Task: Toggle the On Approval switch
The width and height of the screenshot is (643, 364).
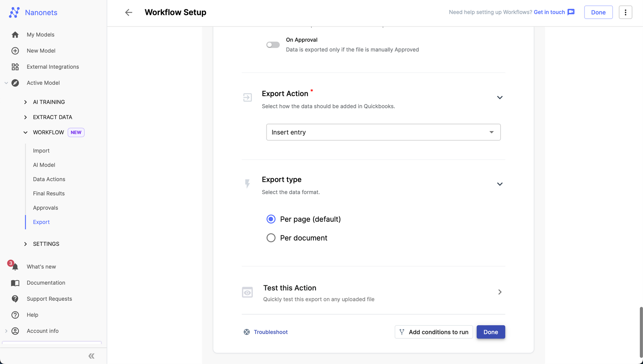Action: (x=273, y=45)
